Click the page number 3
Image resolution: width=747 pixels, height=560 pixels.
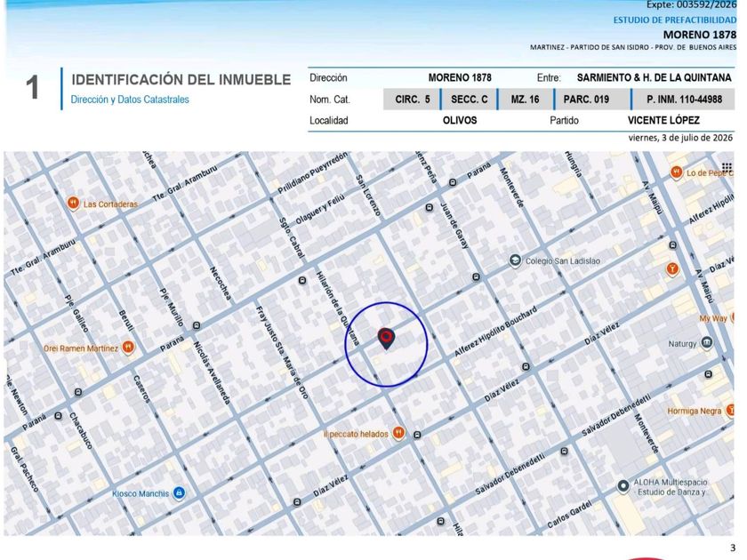tap(733, 548)
